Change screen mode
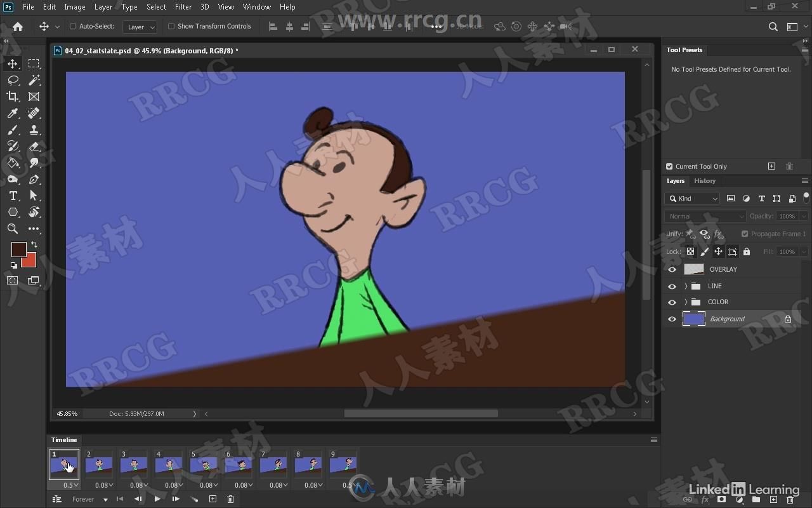This screenshot has width=812, height=508. [34, 281]
